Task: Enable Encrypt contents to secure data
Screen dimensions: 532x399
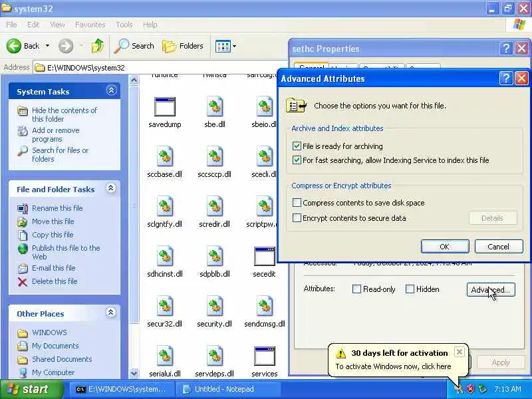Action: [x=297, y=218]
